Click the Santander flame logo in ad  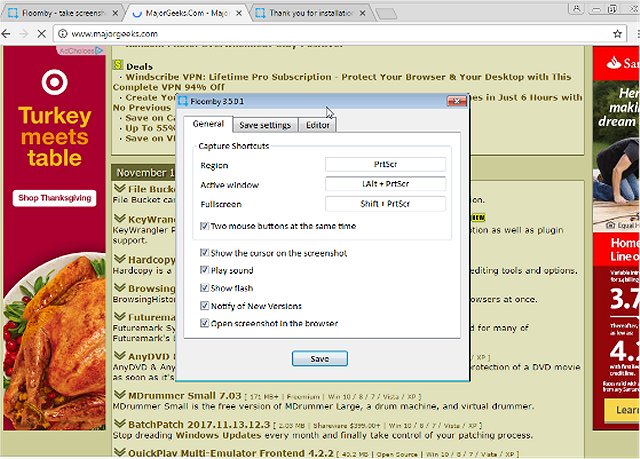[x=613, y=63]
